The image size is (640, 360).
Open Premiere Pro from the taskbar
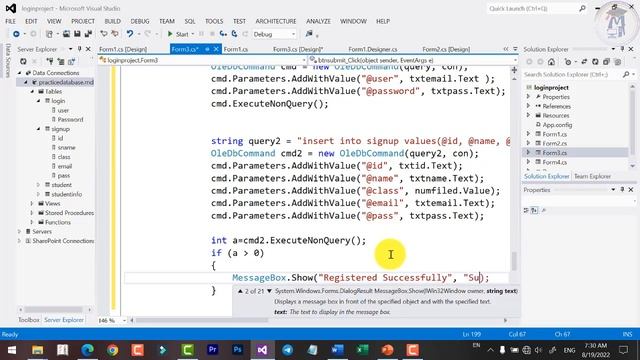point(212,350)
